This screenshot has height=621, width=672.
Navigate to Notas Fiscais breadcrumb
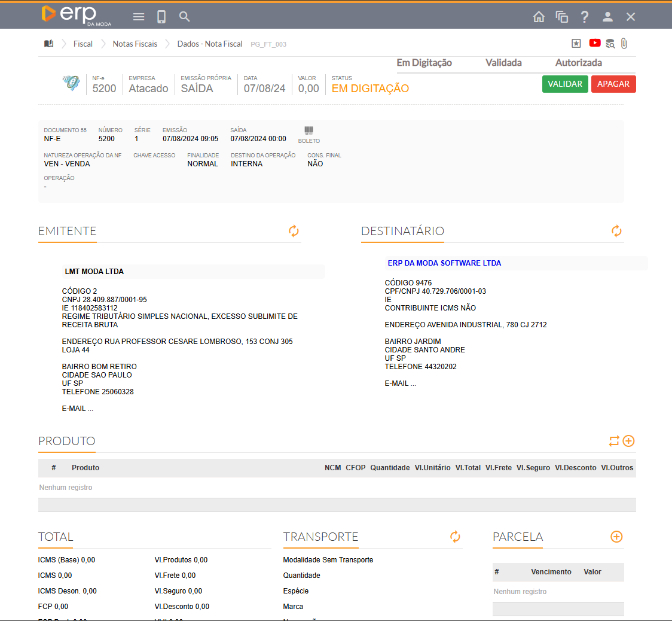point(135,44)
